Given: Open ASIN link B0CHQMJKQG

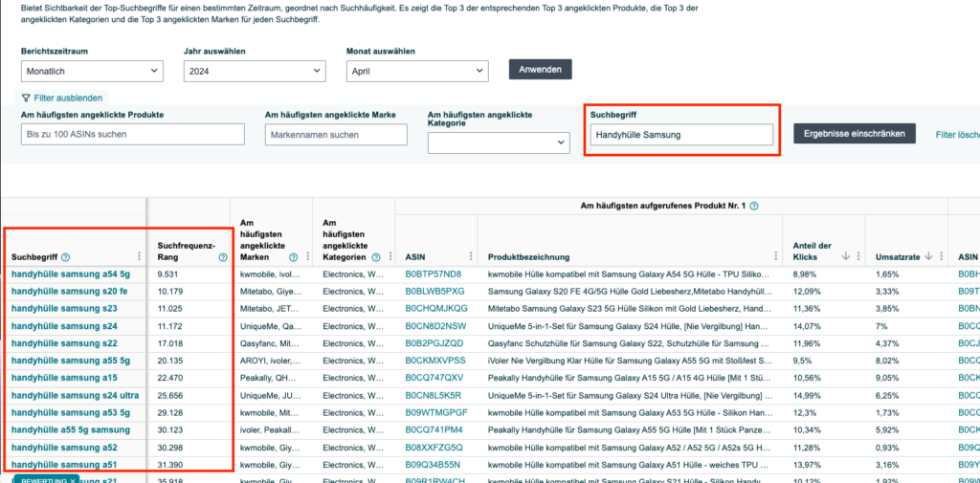Looking at the screenshot, I should [435, 309].
